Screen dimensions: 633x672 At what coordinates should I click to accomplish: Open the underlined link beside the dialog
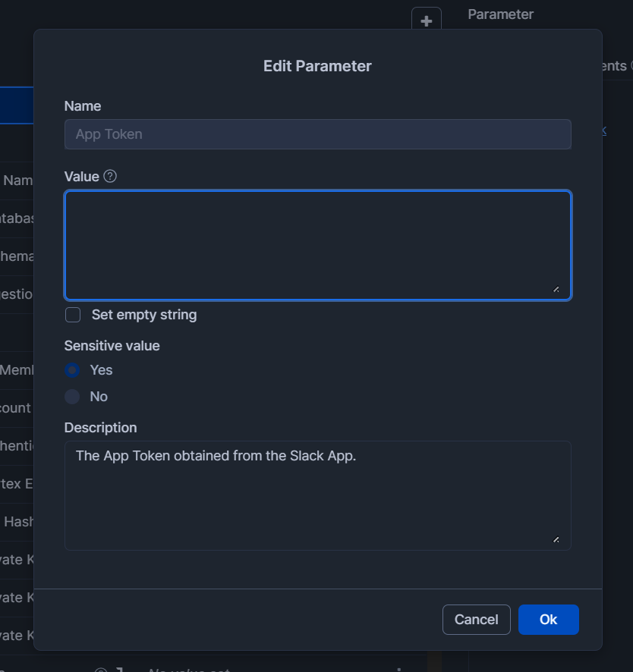point(604,130)
